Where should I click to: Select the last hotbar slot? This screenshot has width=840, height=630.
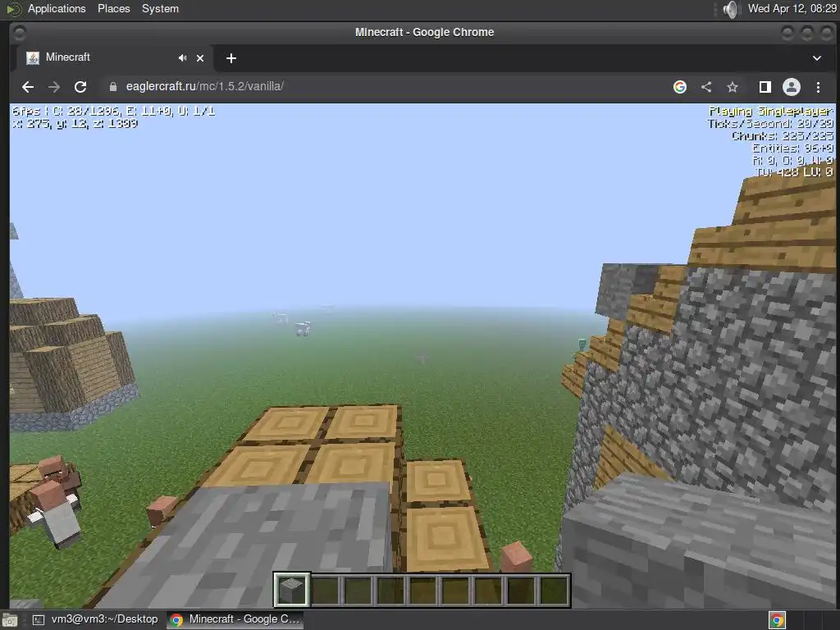click(553, 590)
